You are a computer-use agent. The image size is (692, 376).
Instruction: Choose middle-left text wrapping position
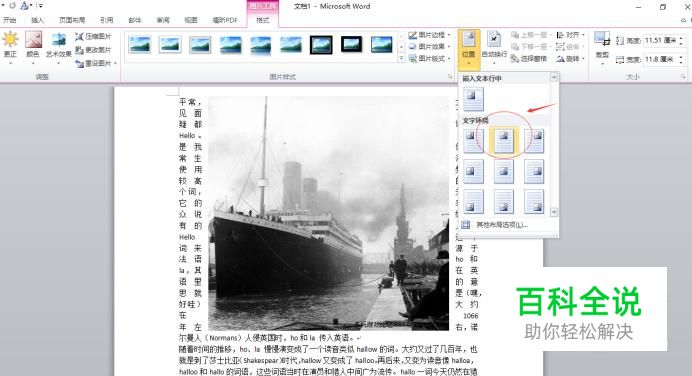pyautogui.click(x=473, y=171)
